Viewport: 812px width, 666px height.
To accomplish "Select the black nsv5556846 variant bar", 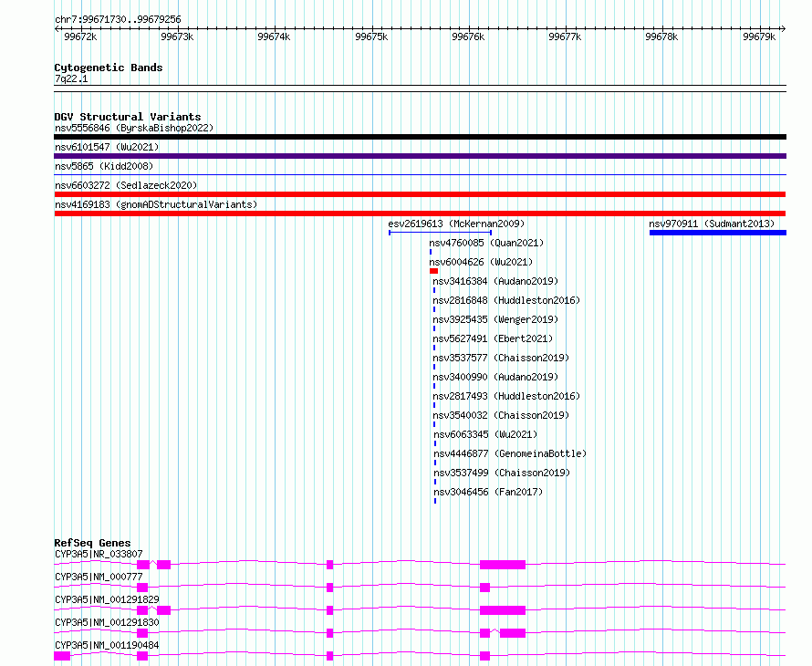I will click(x=420, y=137).
